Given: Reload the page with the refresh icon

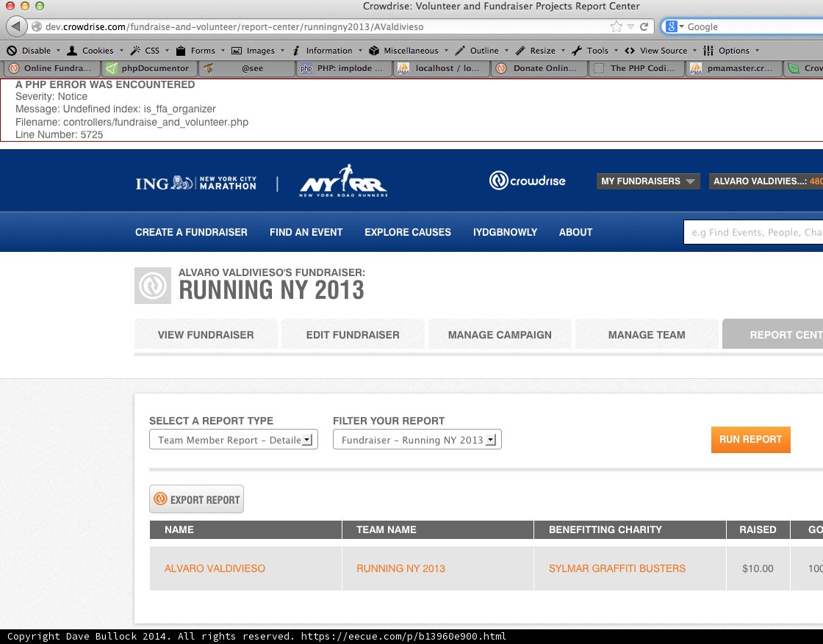Looking at the screenshot, I should pos(644,26).
